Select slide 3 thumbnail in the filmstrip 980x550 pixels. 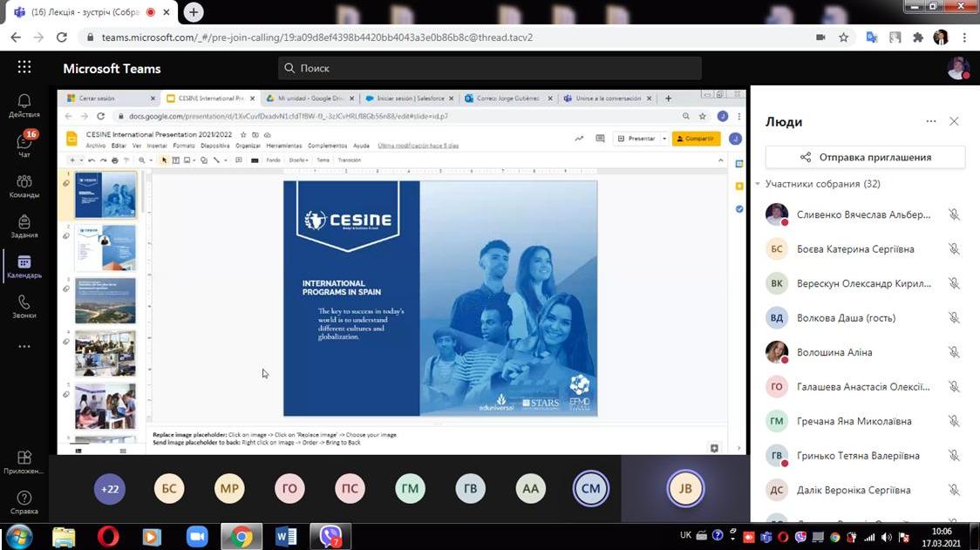(105, 301)
